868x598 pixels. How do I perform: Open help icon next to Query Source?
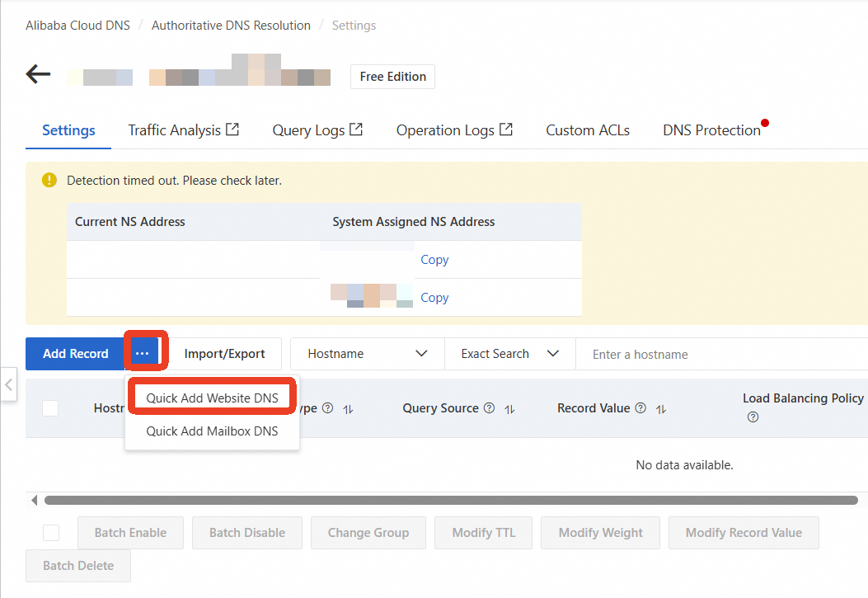pyautogui.click(x=489, y=408)
